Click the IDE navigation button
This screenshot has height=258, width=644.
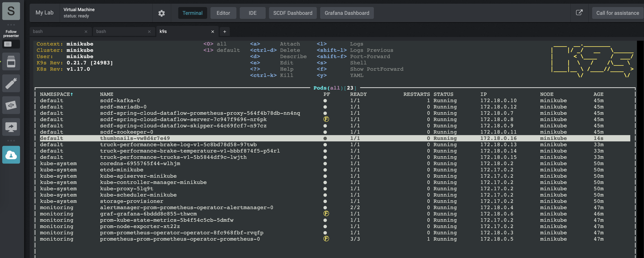253,12
